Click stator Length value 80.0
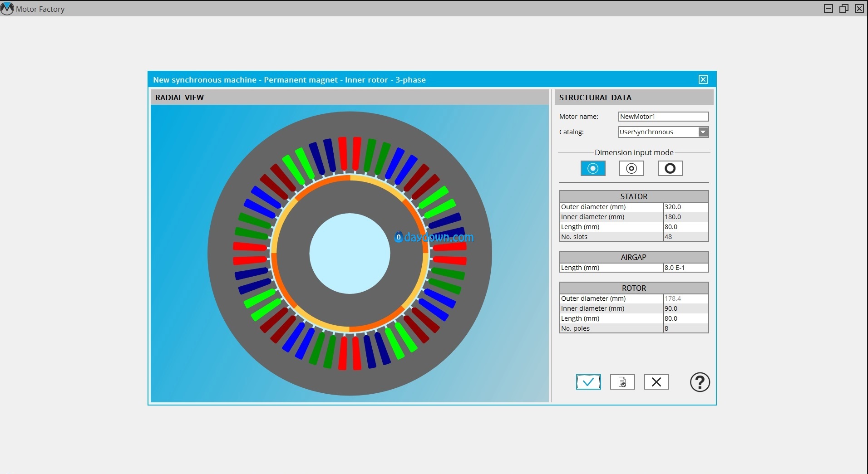Screen dimensions: 868x474 tap(686, 227)
